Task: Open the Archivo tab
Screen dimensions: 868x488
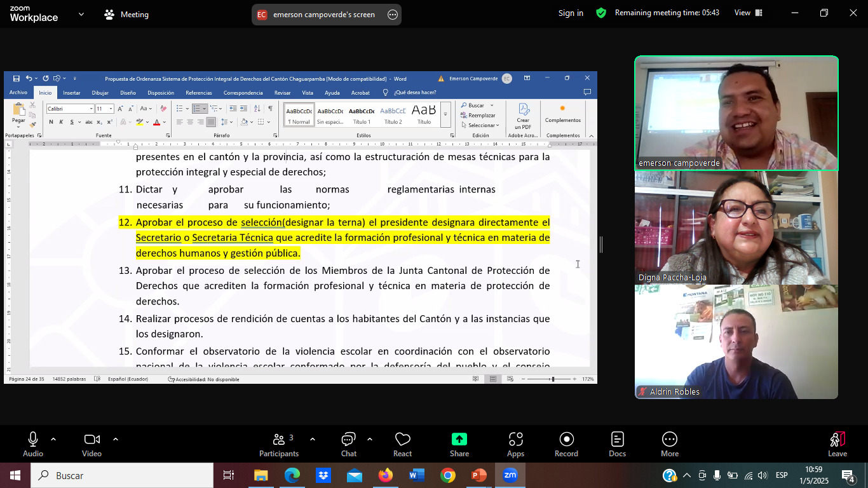Action: [18, 93]
